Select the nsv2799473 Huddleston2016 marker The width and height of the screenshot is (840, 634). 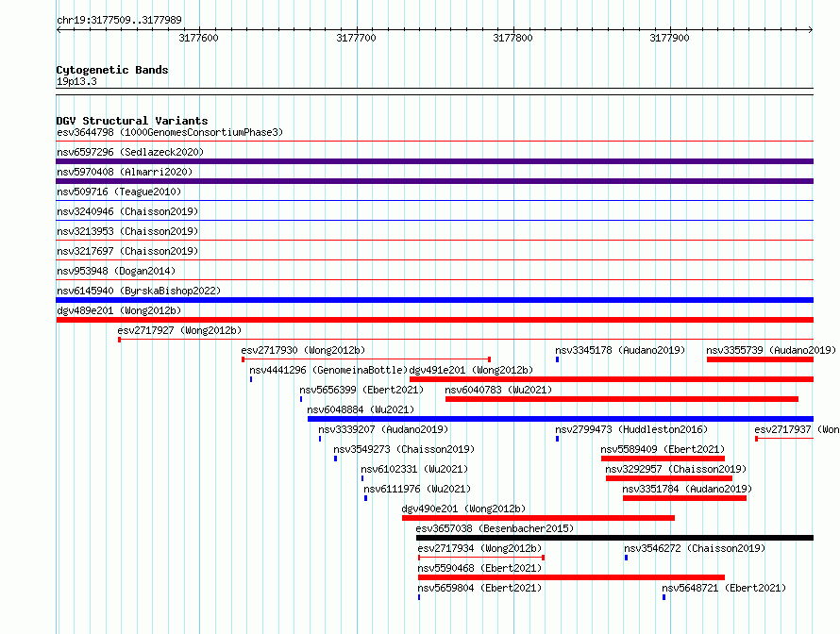(x=557, y=439)
